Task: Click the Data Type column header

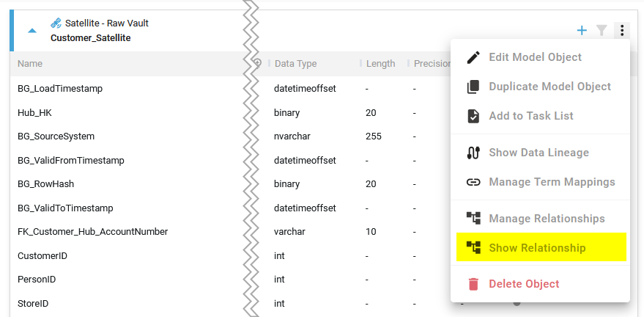Action: (x=295, y=64)
